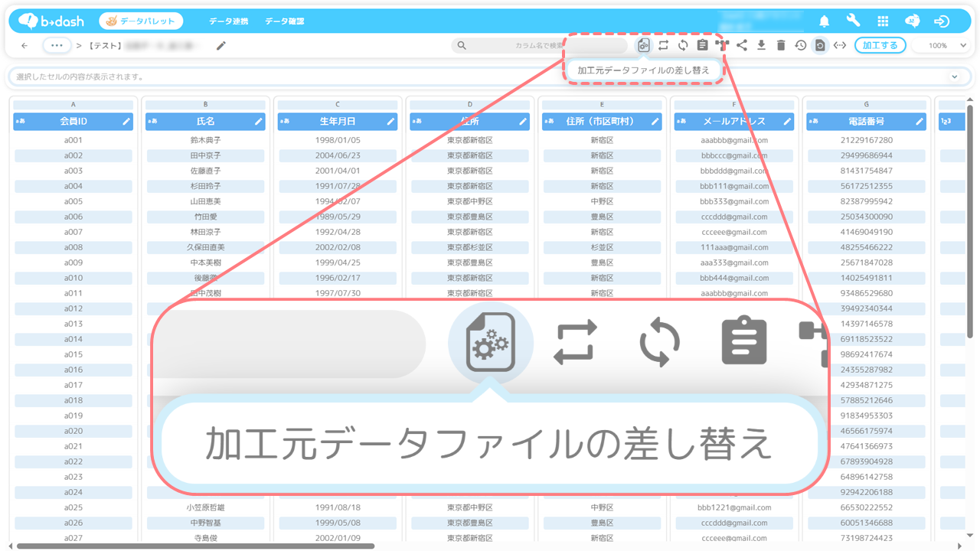Click the 加工する button
The width and height of the screenshot is (980, 551).
pos(880,45)
